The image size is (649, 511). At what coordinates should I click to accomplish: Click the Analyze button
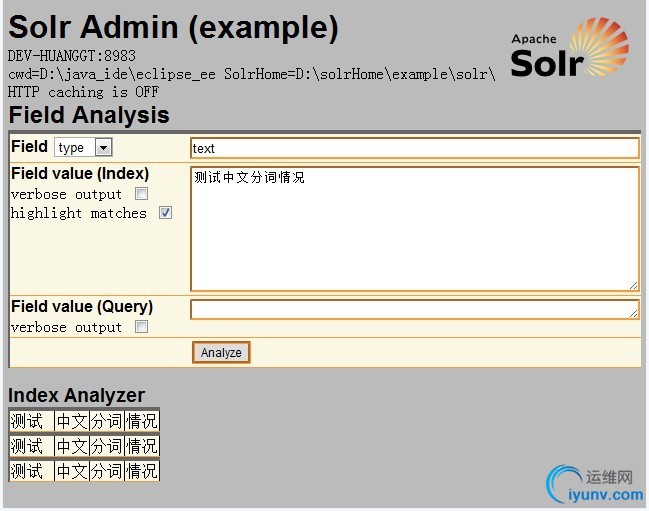[x=221, y=353]
